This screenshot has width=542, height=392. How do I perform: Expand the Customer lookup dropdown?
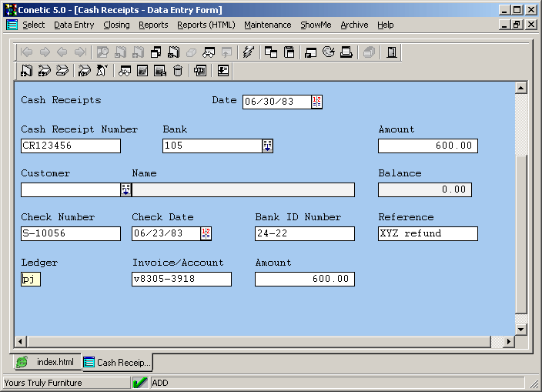pos(126,189)
